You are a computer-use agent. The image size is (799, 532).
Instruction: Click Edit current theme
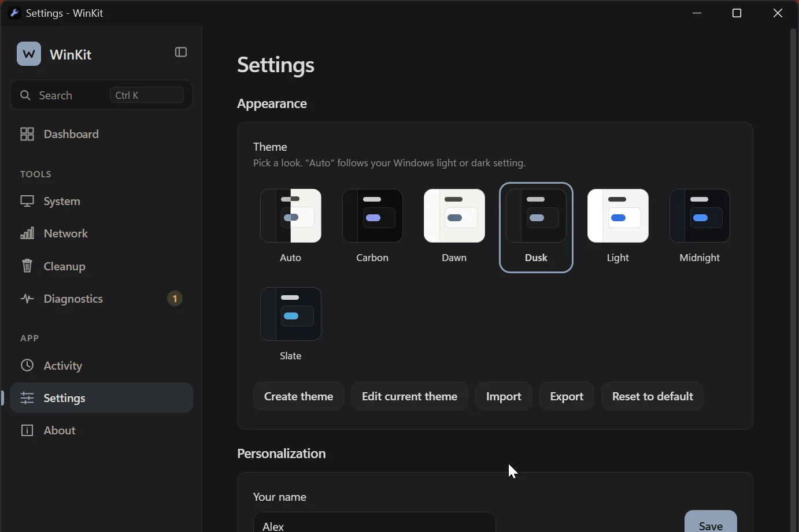410,396
